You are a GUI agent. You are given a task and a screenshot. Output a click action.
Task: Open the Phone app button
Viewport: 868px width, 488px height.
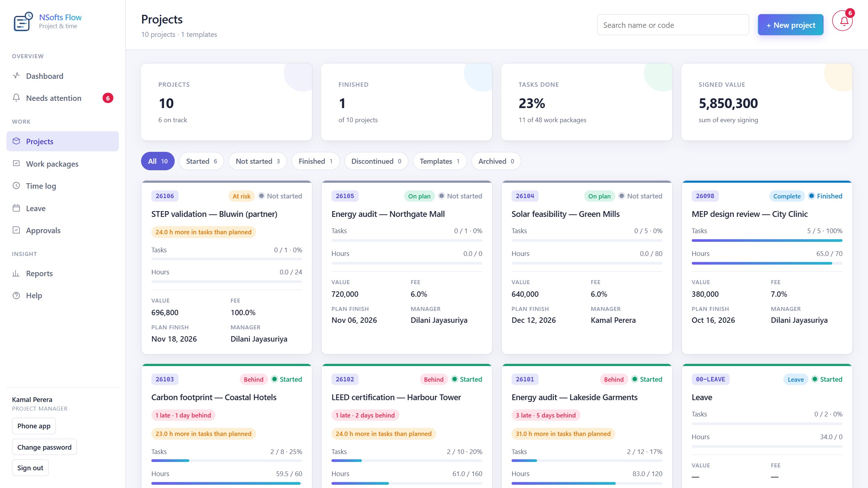[x=34, y=426]
